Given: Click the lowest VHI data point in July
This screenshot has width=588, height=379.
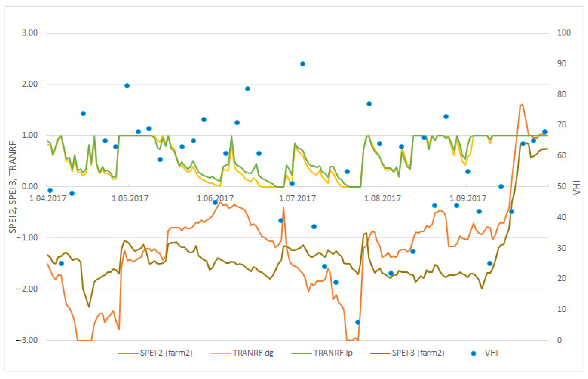Looking at the screenshot, I should click(x=358, y=322).
